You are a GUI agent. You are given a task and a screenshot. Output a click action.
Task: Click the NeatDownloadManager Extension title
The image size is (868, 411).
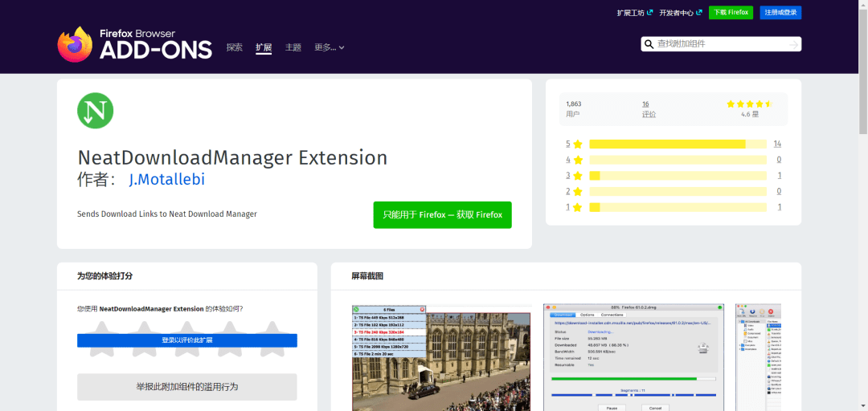tap(232, 157)
